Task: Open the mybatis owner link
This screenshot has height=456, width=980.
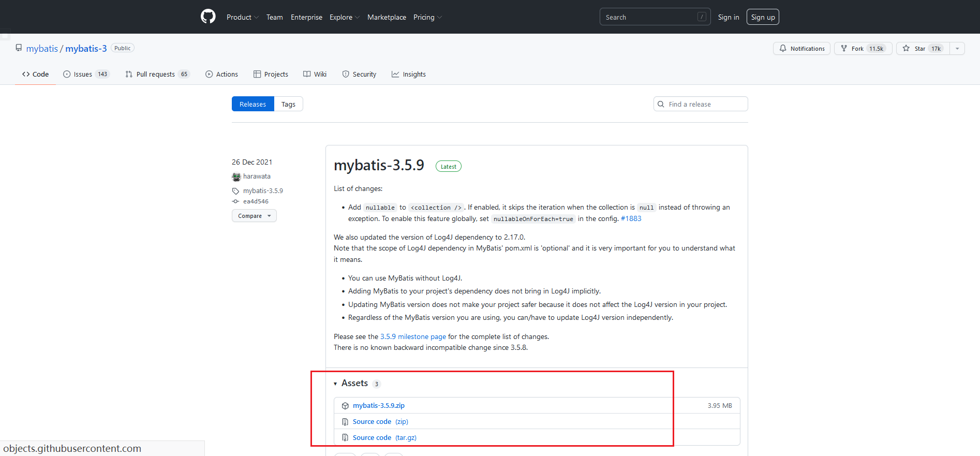Action: click(x=42, y=49)
